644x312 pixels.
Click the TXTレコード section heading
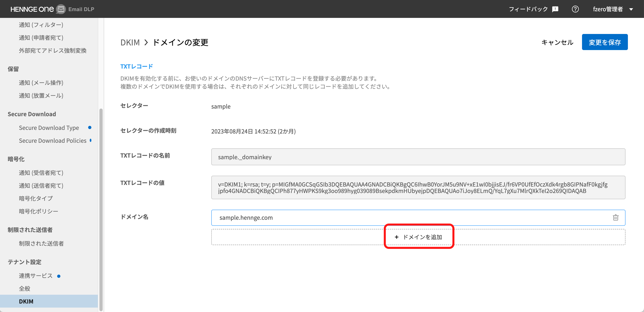tap(136, 67)
